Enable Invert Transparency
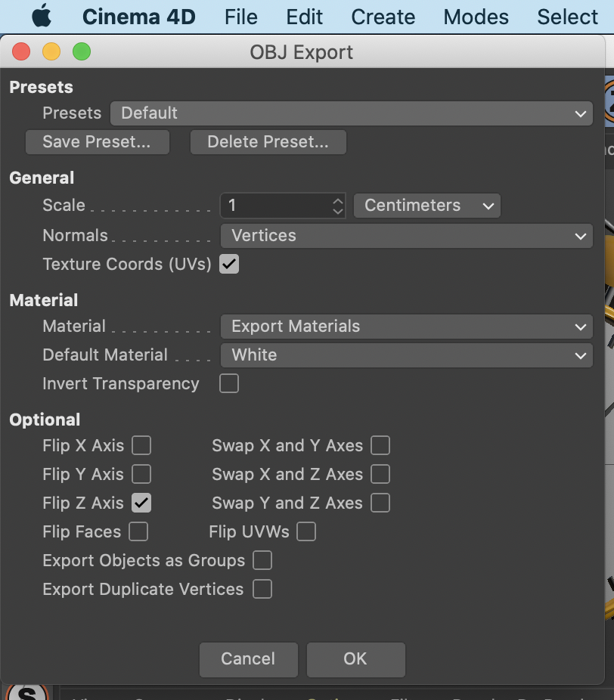Screen dimensions: 614x700 229,383
